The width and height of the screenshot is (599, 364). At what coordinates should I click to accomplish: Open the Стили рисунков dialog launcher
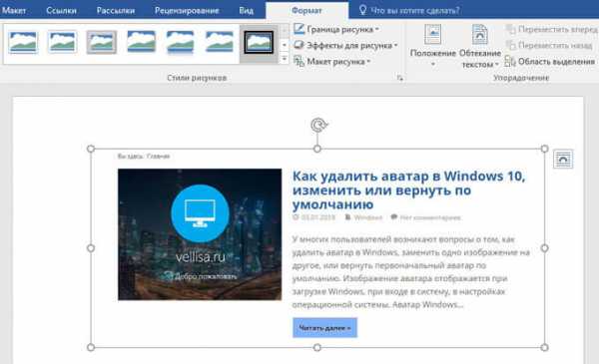coord(400,78)
